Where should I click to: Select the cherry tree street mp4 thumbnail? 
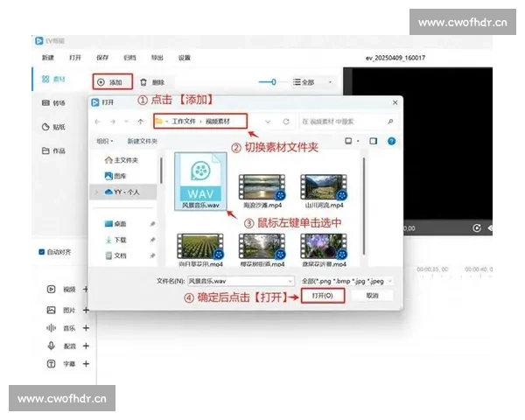coord(262,250)
